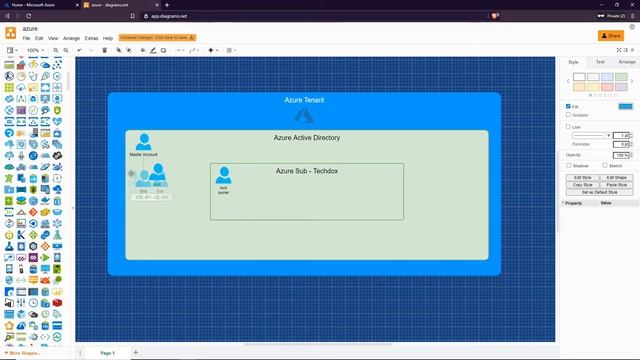
Task: Enable the Shadow checkbox
Action: 569,165
